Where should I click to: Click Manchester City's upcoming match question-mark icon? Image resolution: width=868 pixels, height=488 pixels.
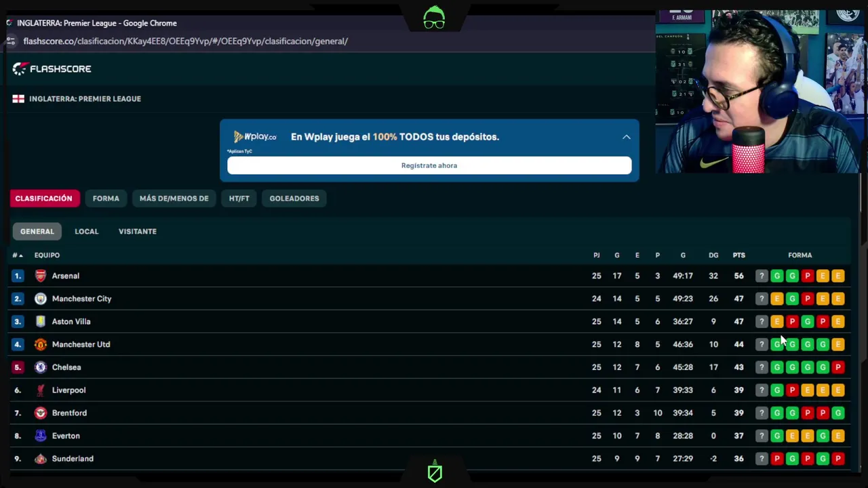(762, 299)
